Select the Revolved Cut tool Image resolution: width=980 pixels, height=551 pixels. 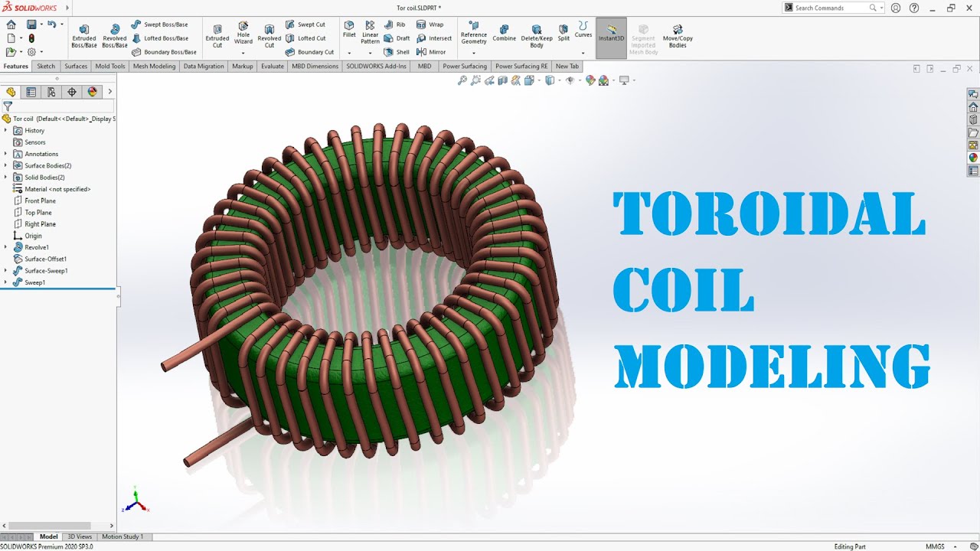pyautogui.click(x=269, y=36)
